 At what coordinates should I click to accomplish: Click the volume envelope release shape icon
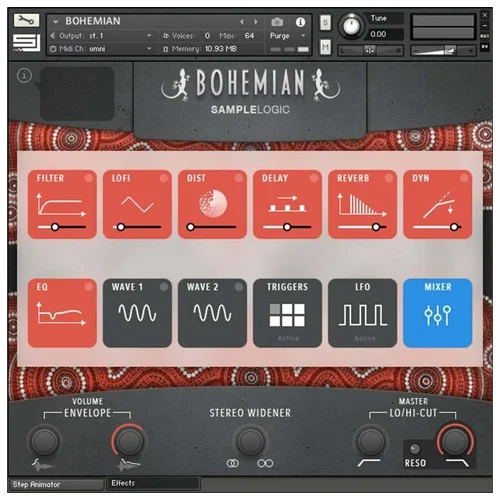click(129, 464)
